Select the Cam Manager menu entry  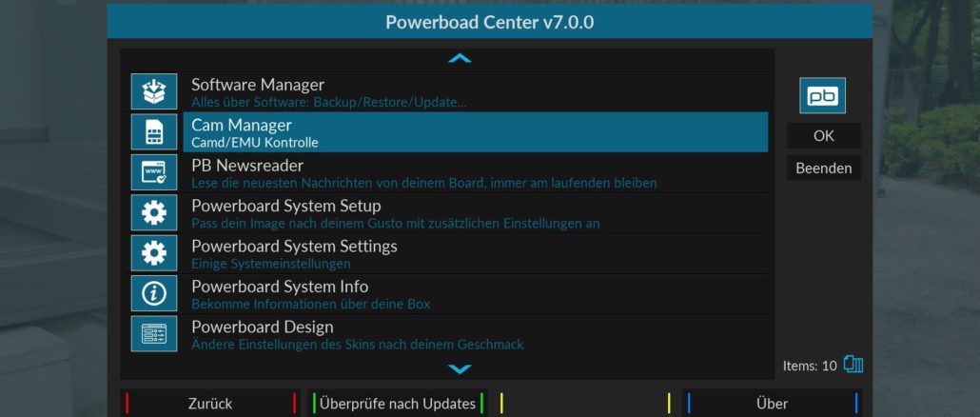(x=476, y=132)
